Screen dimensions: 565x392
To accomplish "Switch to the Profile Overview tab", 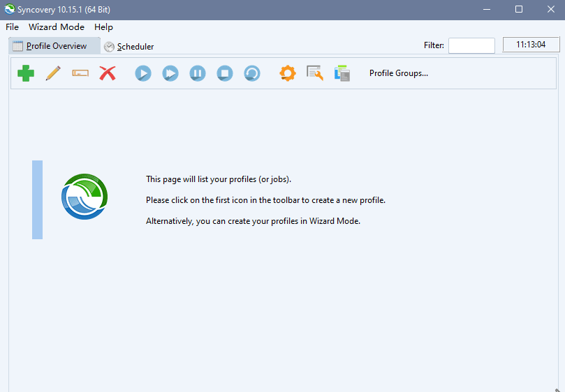I will pyautogui.click(x=54, y=46).
